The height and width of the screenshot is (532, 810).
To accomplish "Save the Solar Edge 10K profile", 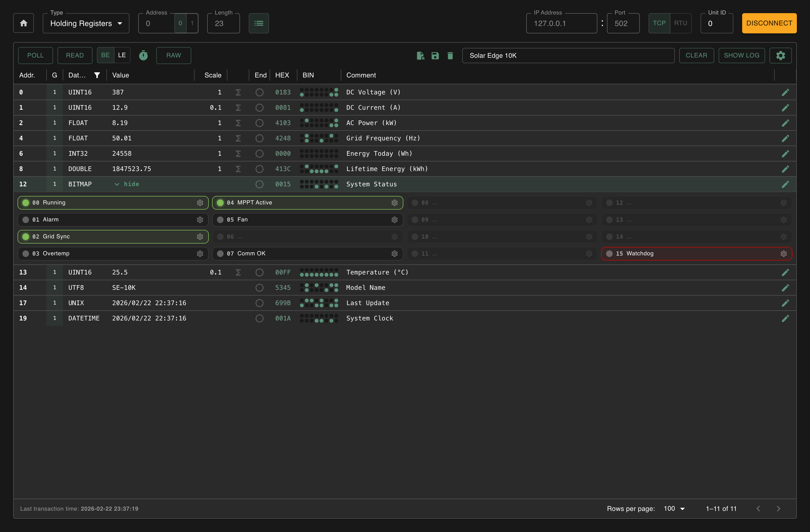I will click(x=435, y=56).
